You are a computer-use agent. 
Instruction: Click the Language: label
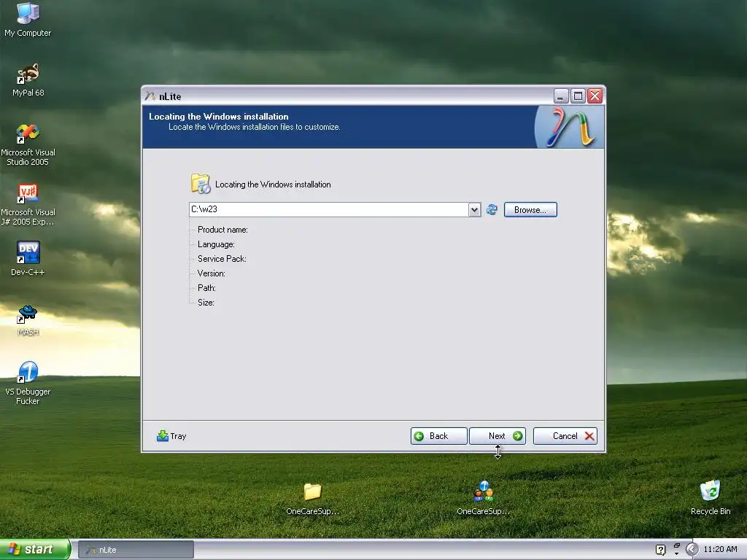pyautogui.click(x=216, y=244)
